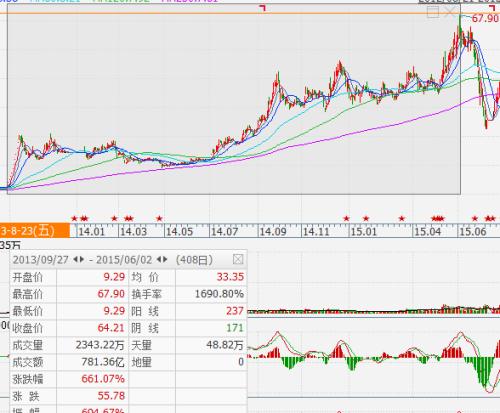Move start date 2013/09/27 back one day
The image size is (500, 413).
pyautogui.click(x=76, y=259)
